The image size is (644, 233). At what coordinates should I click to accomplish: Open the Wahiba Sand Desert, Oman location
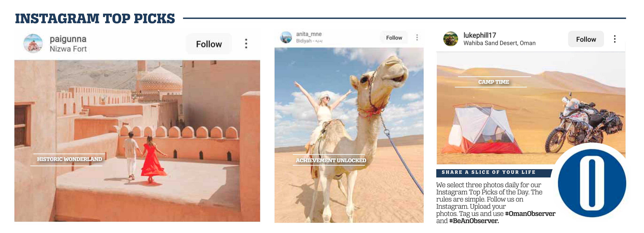499,43
